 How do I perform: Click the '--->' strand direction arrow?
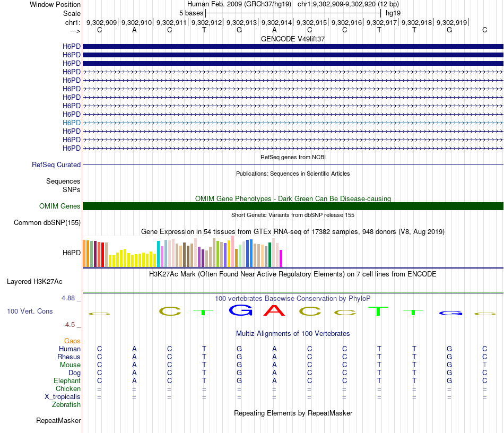[x=75, y=31]
